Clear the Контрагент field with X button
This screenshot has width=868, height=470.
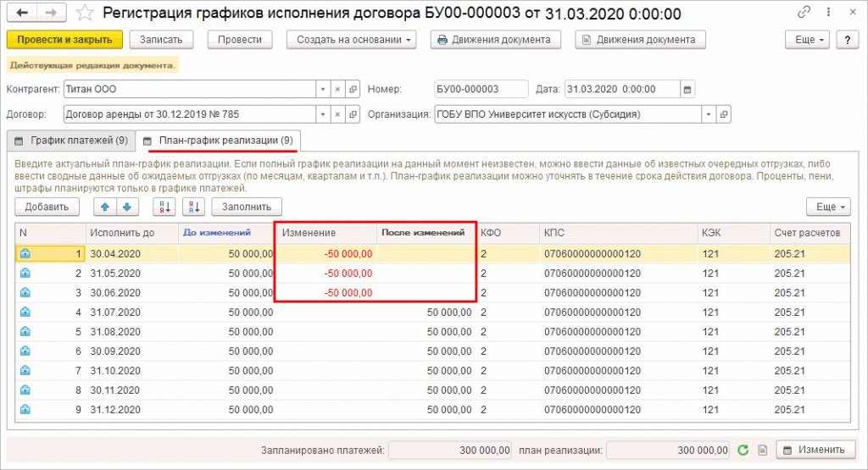(337, 90)
